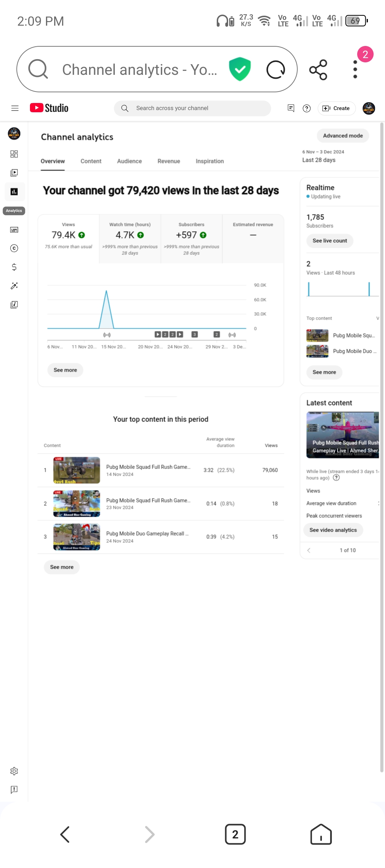The image size is (385, 868).
Task: Open the YouTube Studio hamburger menu
Action: tap(15, 108)
